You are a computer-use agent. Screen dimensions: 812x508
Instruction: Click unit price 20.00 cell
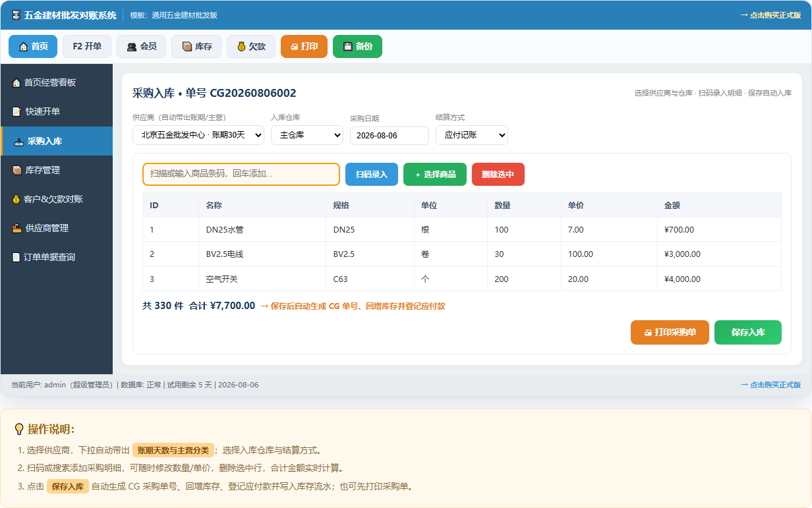(x=609, y=279)
